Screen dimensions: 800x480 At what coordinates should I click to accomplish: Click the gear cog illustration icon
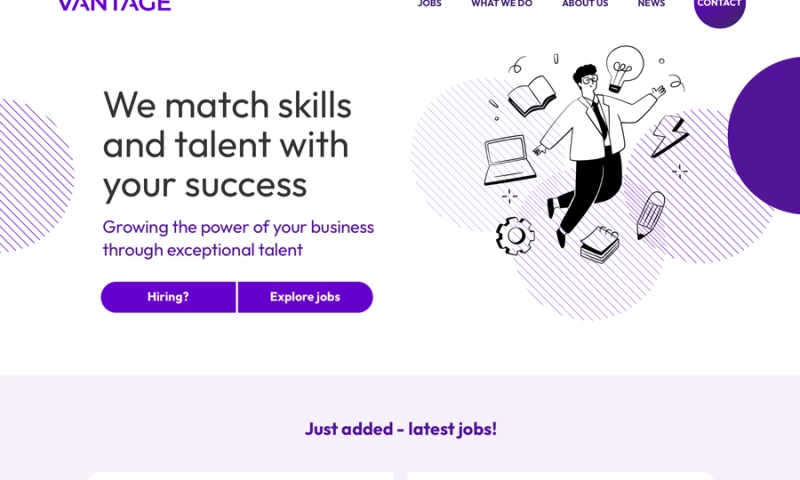(x=515, y=235)
